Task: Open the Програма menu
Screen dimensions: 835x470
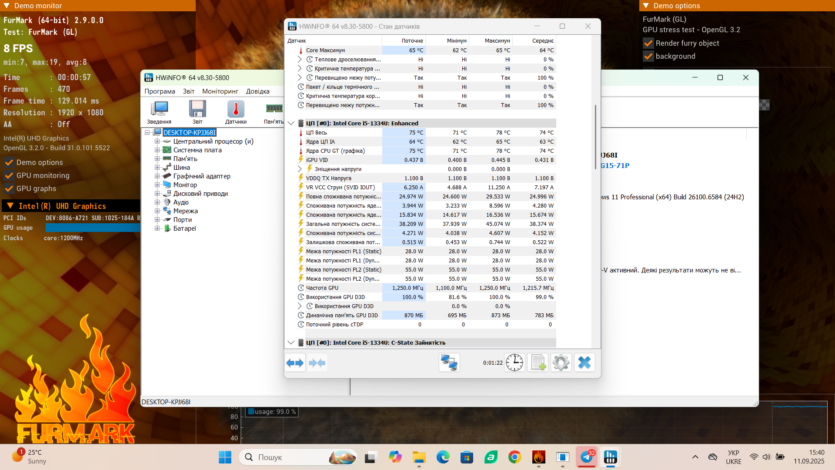Action: click(x=160, y=92)
